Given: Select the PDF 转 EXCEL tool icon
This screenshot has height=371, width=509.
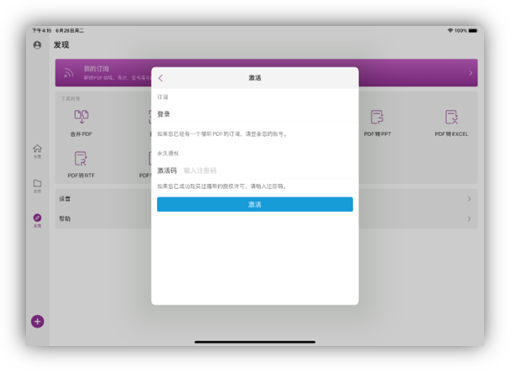Looking at the screenshot, I should click(451, 117).
